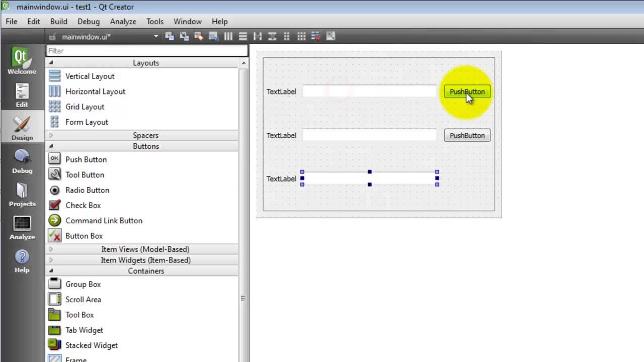This screenshot has height=362, width=644.
Task: Open the File menu
Action: pos(11,22)
